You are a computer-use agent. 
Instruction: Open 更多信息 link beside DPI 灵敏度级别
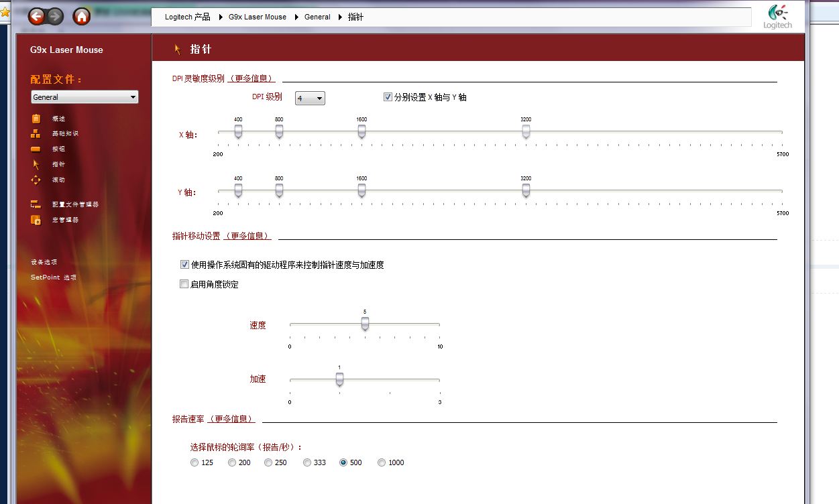pos(252,78)
